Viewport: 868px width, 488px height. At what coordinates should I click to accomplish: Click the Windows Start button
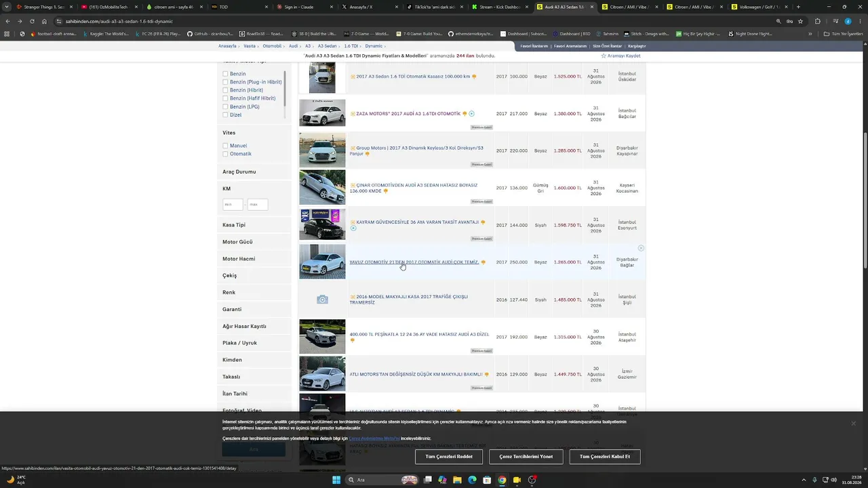[336, 480]
